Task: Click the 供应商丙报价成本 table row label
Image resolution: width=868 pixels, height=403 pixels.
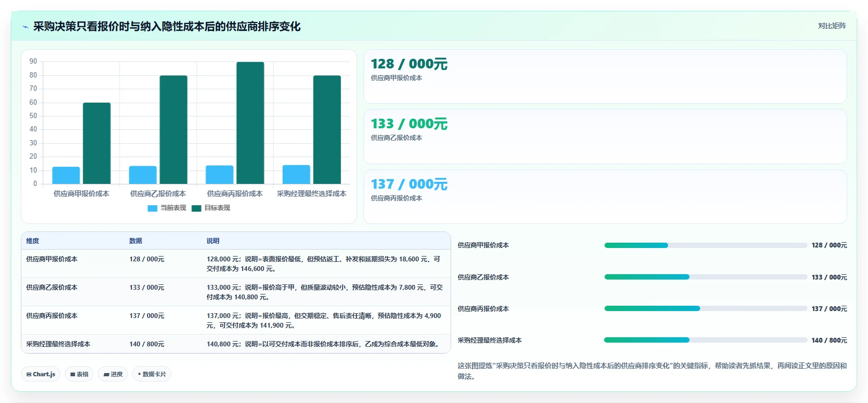Action: pos(52,316)
